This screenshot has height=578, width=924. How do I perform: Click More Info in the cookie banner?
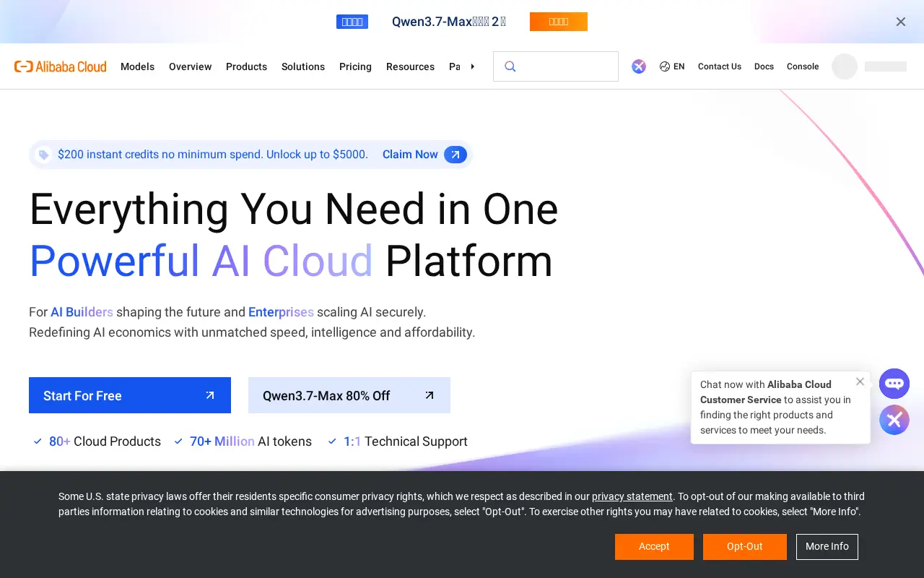[x=827, y=547]
